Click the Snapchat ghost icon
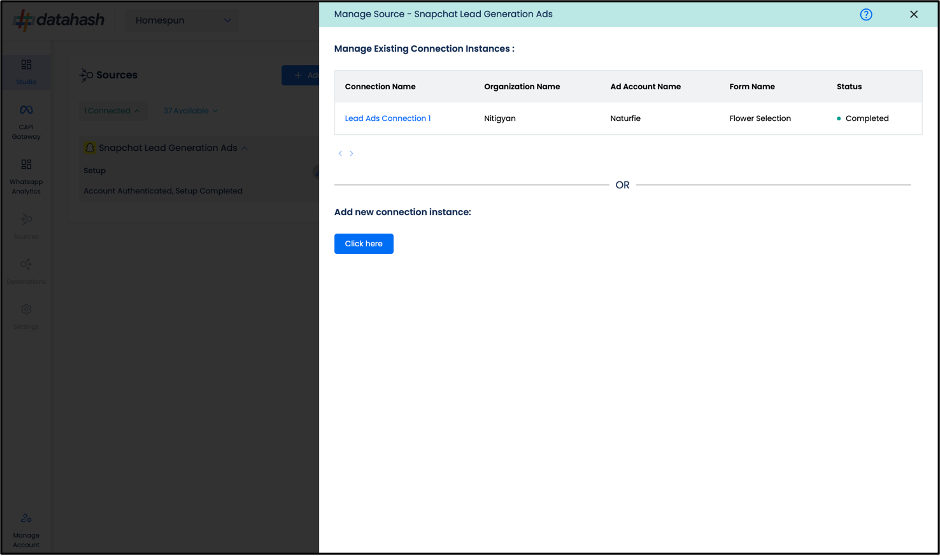 pos(90,148)
